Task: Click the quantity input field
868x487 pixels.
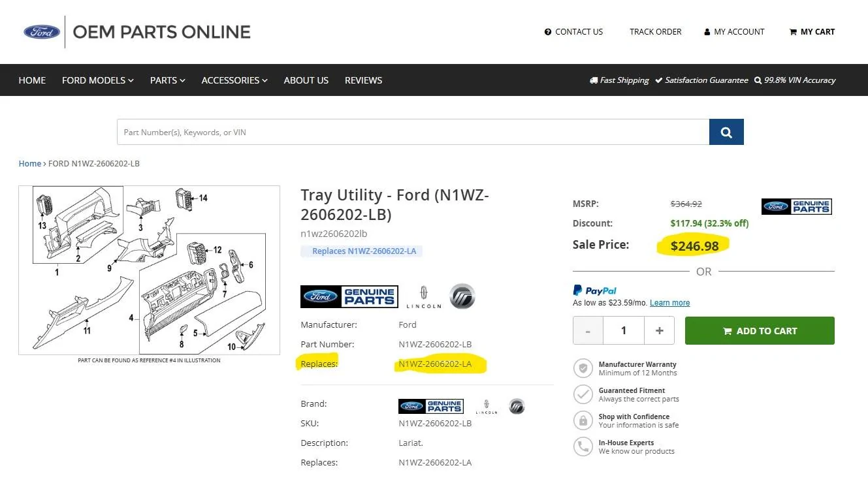Action: pyautogui.click(x=624, y=331)
